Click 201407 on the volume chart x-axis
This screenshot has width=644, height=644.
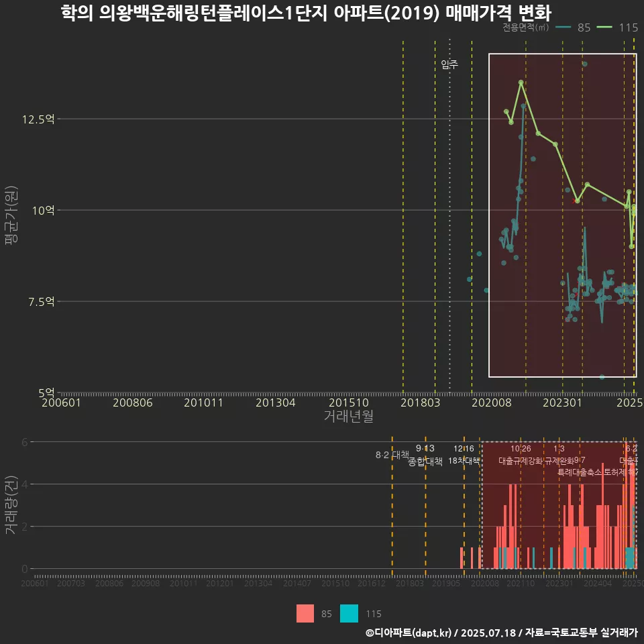(297, 583)
